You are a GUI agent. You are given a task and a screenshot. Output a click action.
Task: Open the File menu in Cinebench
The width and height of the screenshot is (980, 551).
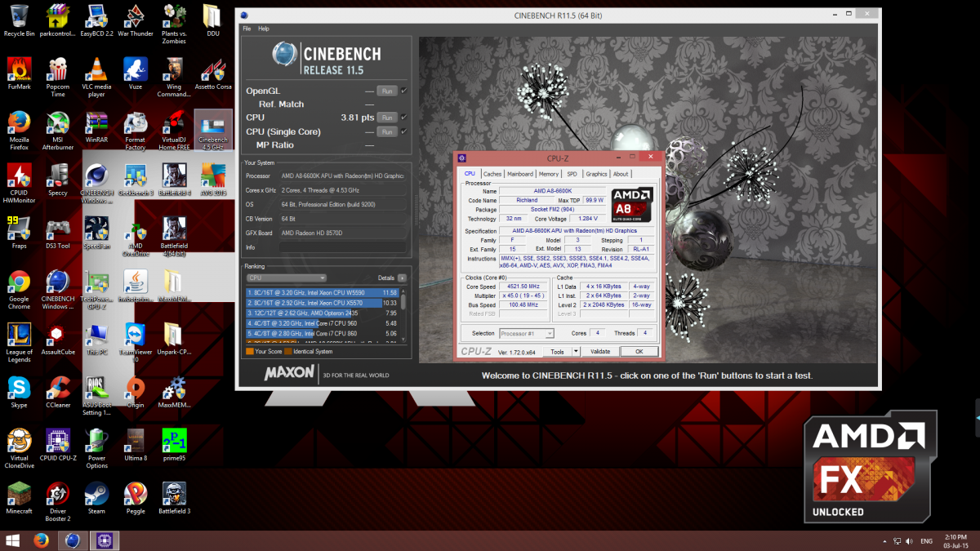click(x=247, y=29)
